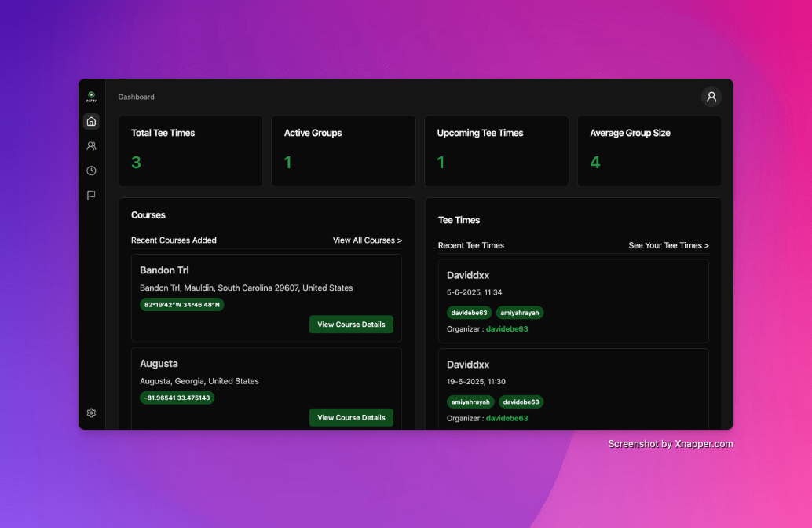Open the user profile avatar icon
Viewport: 812px width, 528px height.
click(x=711, y=97)
